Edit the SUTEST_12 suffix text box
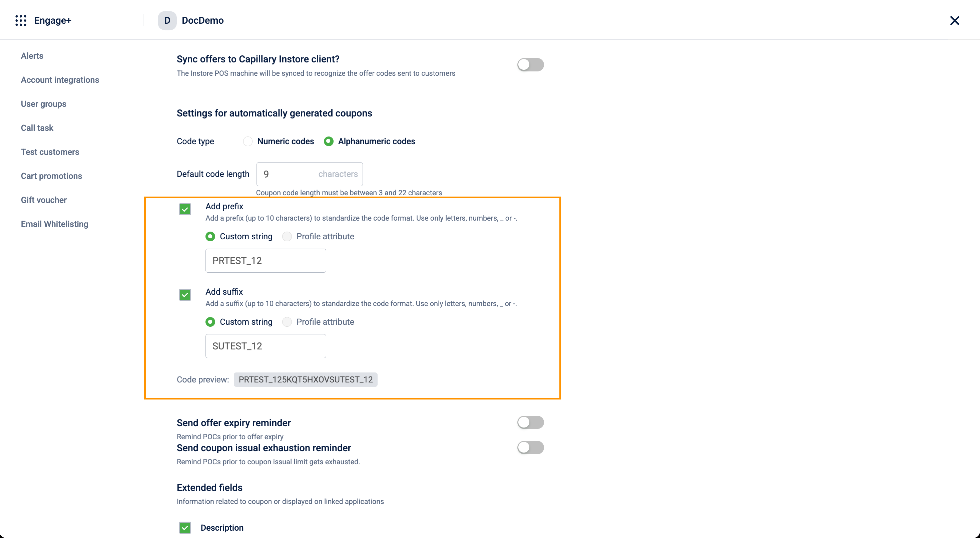The height and width of the screenshot is (538, 980). tap(265, 346)
